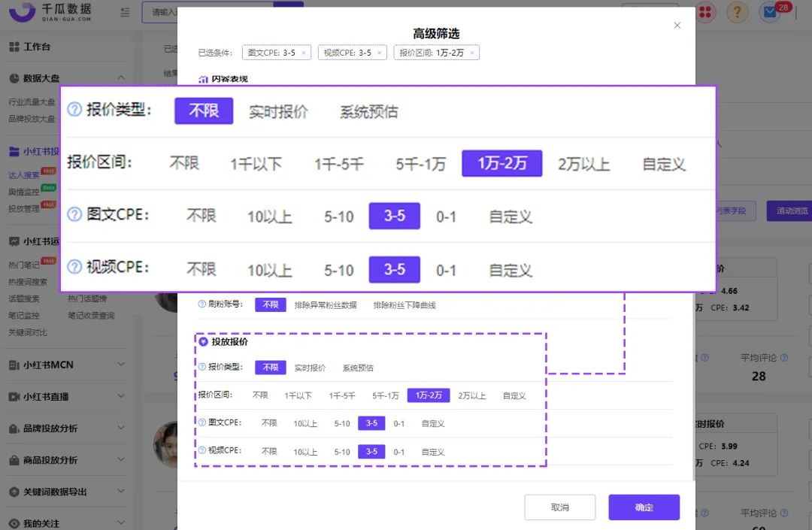Select 5-10 in enlarged 图文CPE row
Image resolution: width=812 pixels, height=530 pixels.
coord(338,217)
